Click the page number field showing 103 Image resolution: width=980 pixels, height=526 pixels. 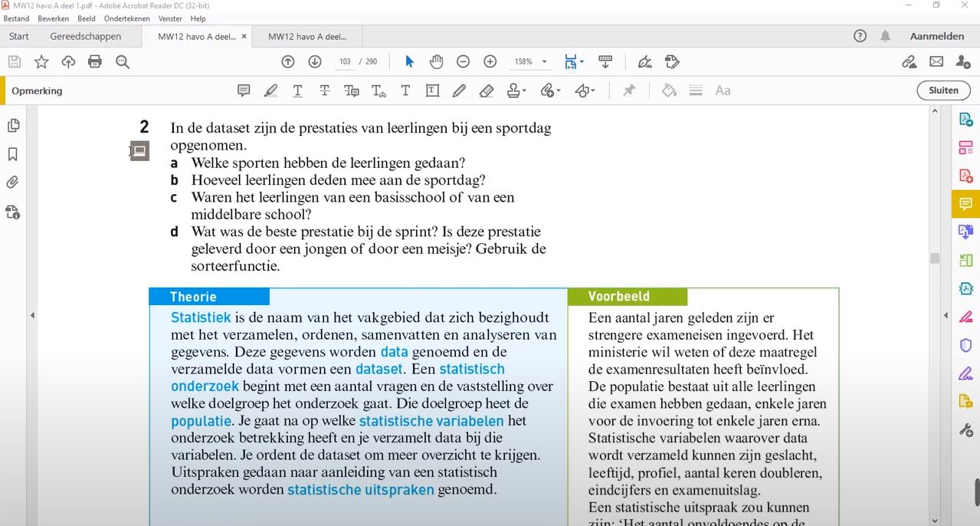click(345, 62)
